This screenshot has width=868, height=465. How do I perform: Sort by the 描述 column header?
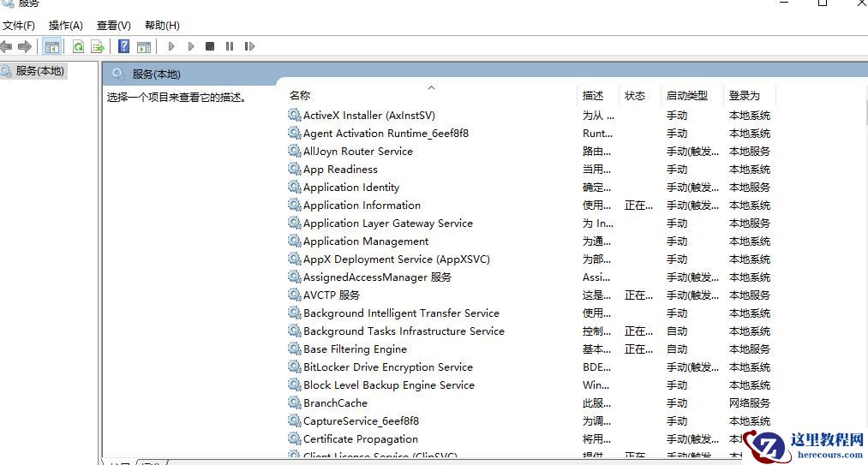tap(593, 96)
